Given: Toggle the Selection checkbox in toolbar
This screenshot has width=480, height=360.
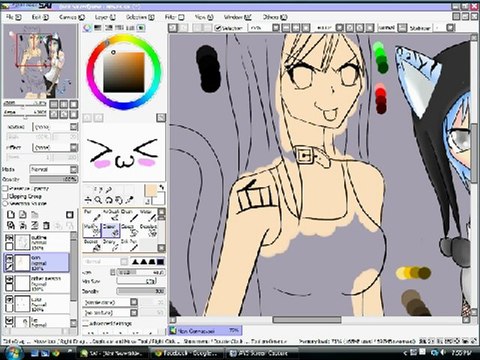Looking at the screenshot, I should point(218,28).
